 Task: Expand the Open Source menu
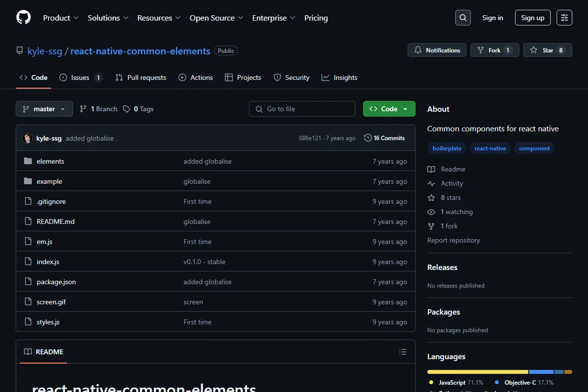point(216,18)
